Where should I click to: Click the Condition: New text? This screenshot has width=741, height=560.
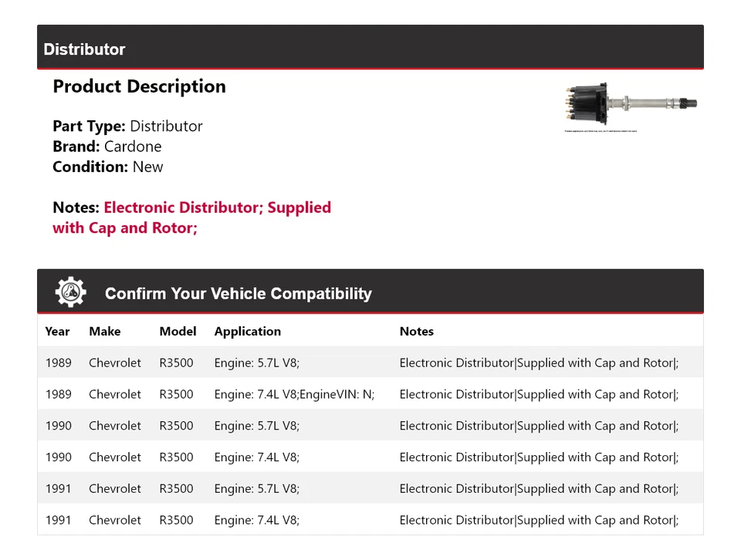tap(108, 167)
